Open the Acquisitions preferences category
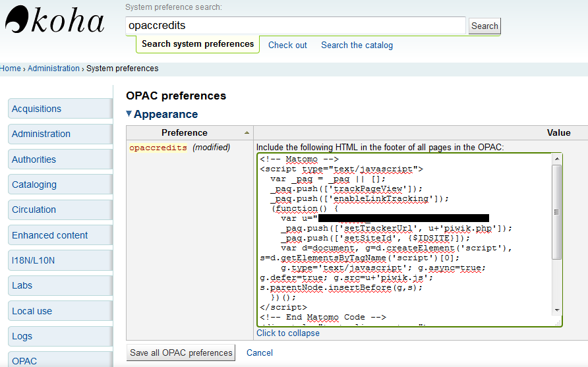The image size is (588, 367). pos(36,109)
